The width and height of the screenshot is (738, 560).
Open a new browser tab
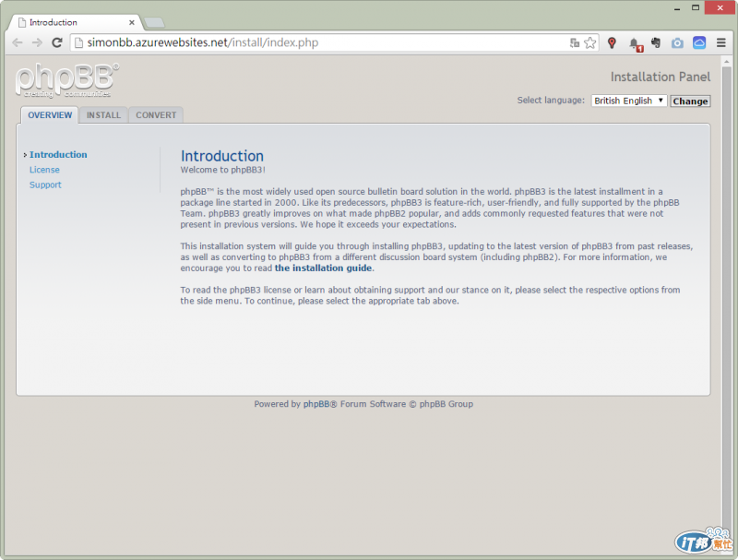click(x=154, y=22)
